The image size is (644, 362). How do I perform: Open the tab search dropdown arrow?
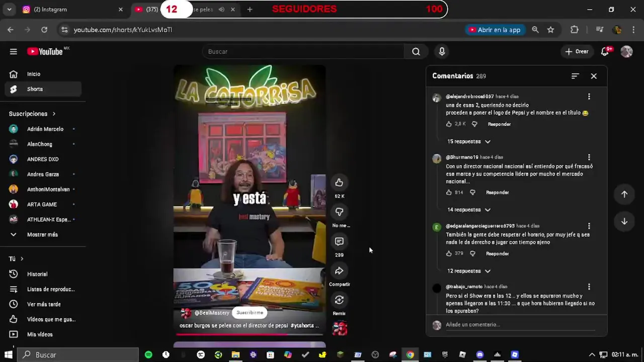click(x=10, y=10)
